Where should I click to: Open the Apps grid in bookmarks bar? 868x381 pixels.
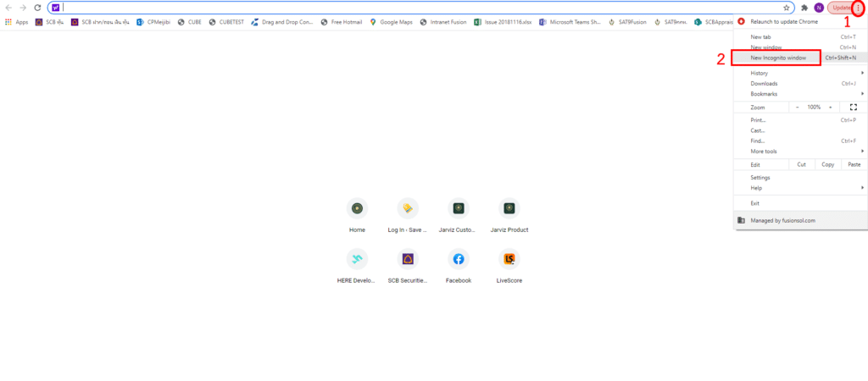click(16, 22)
